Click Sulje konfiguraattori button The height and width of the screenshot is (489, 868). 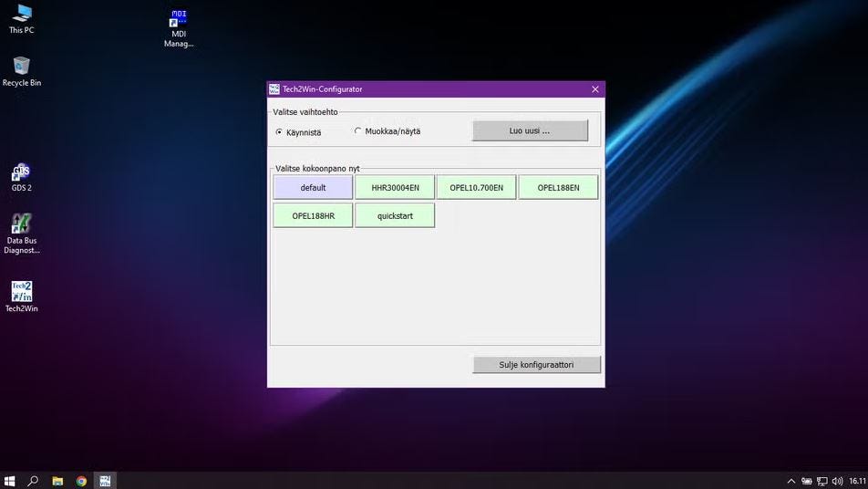pos(536,364)
